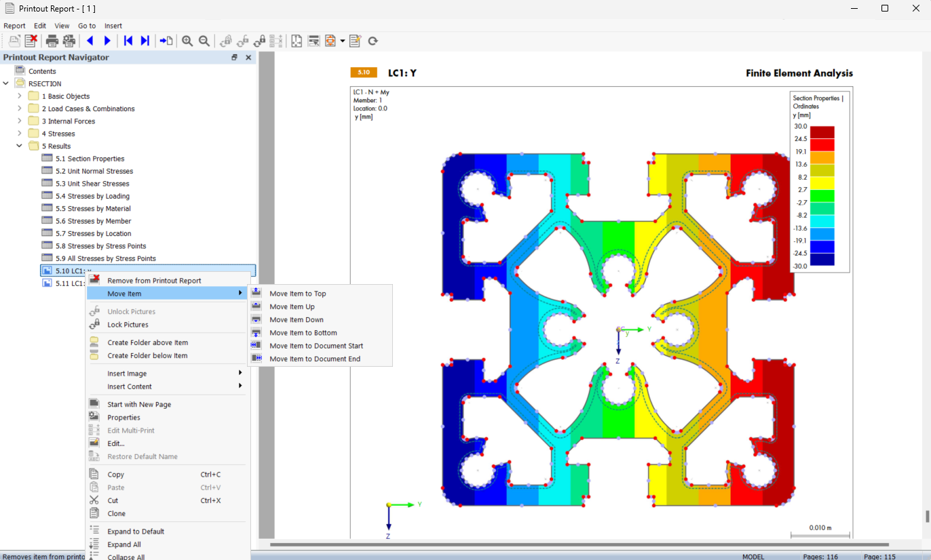
Task: Click the fit-page view icon in the toolbar
Action: click(x=297, y=41)
